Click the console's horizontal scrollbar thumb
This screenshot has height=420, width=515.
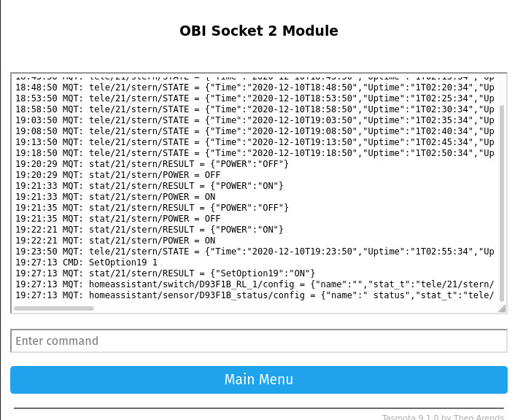pyautogui.click(x=54, y=308)
